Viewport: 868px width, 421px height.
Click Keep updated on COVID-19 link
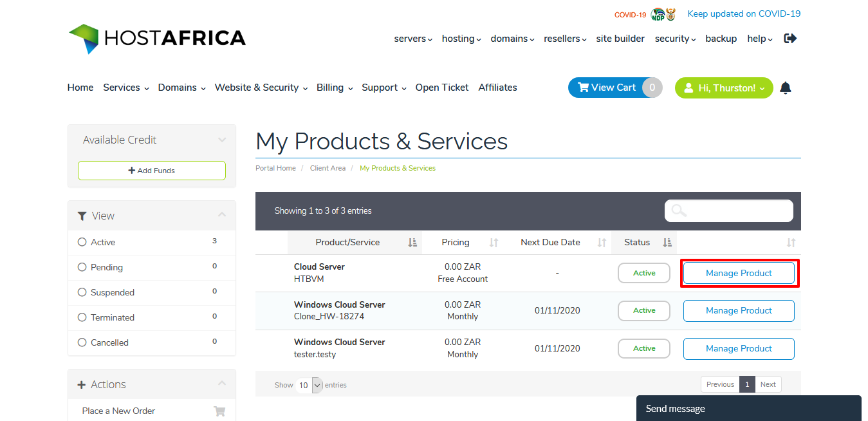pos(744,14)
